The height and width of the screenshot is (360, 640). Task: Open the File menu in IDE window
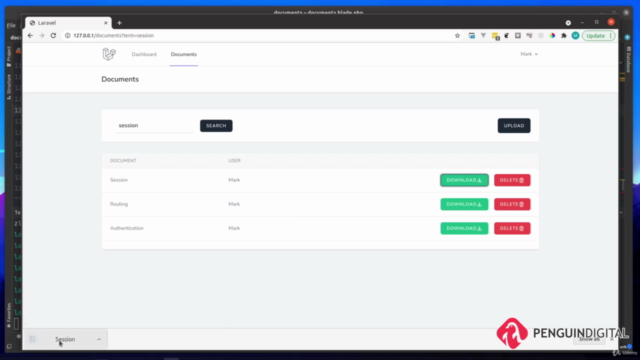(11, 25)
